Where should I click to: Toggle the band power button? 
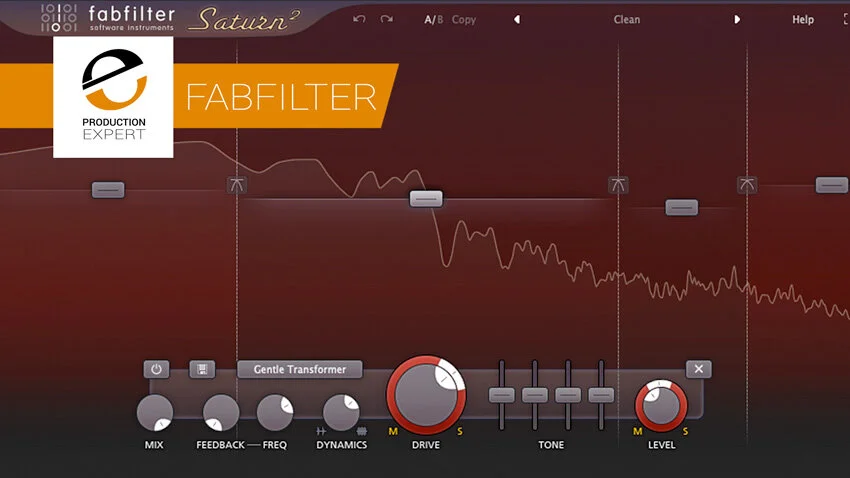(156, 369)
